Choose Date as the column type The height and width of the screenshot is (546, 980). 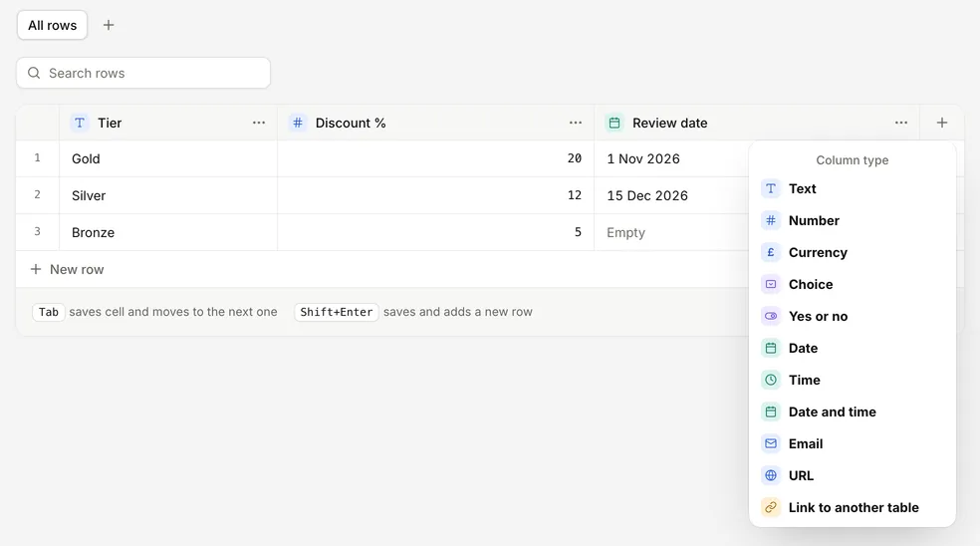point(853,349)
